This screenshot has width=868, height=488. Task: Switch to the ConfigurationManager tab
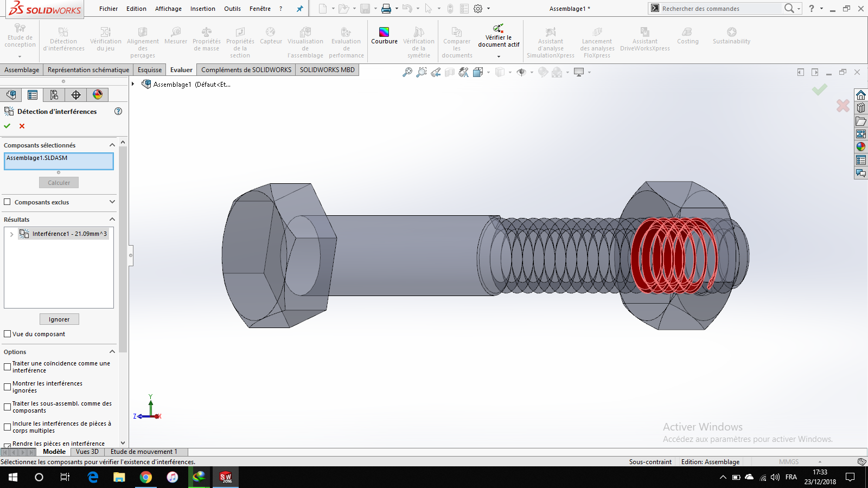click(54, 94)
